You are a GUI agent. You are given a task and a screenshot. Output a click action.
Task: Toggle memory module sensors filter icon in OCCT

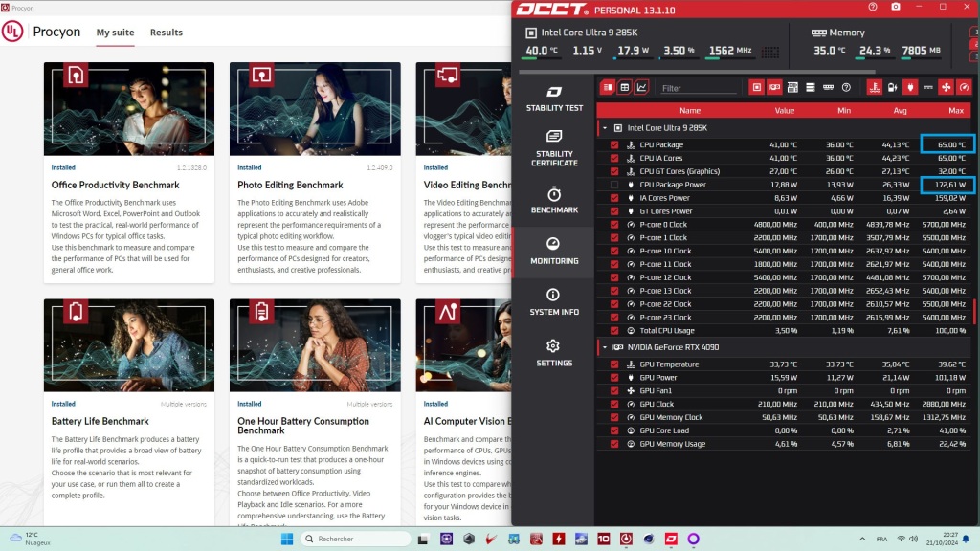point(828,87)
